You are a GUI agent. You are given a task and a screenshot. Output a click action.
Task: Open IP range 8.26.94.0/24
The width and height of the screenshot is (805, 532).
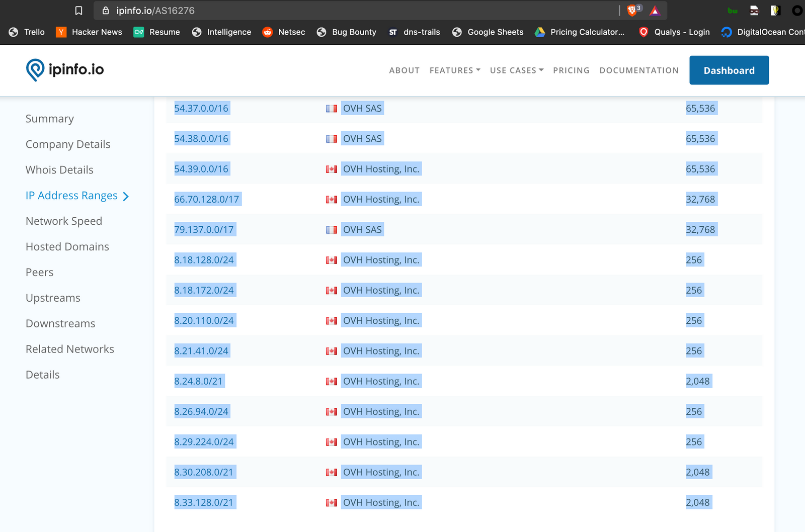click(201, 412)
